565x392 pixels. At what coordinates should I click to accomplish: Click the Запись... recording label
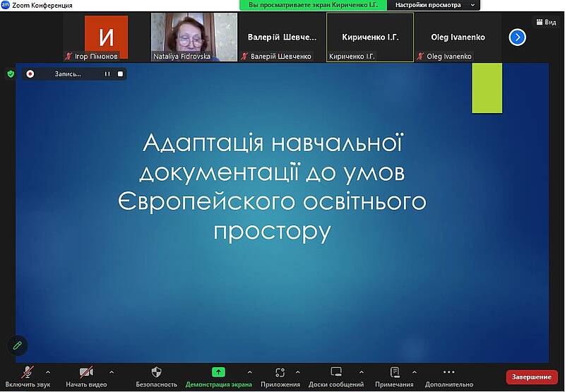(x=68, y=74)
